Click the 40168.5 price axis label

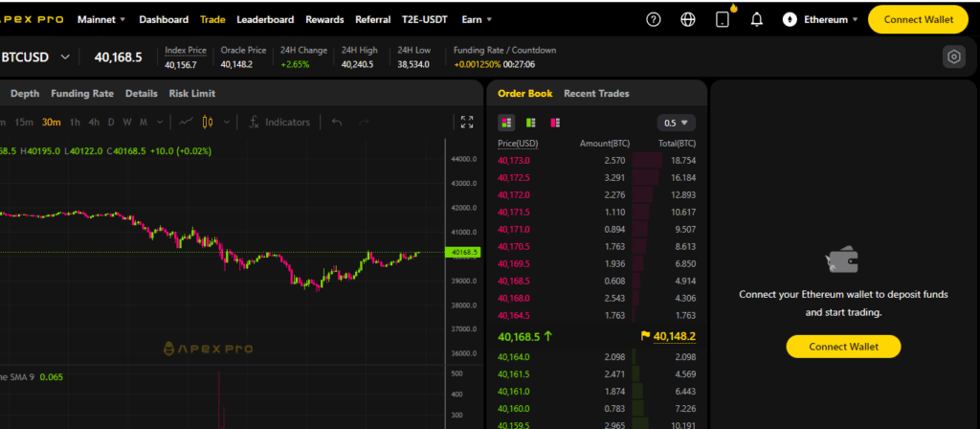coord(462,253)
